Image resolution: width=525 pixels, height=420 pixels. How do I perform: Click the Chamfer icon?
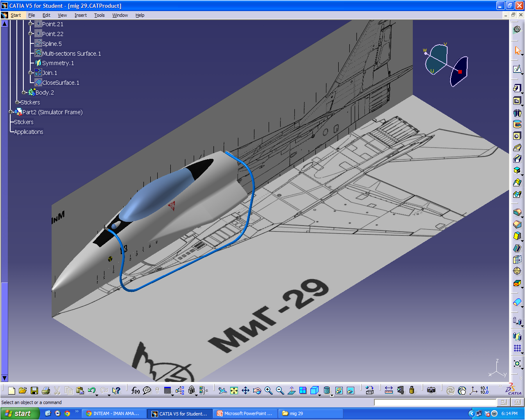point(517,224)
